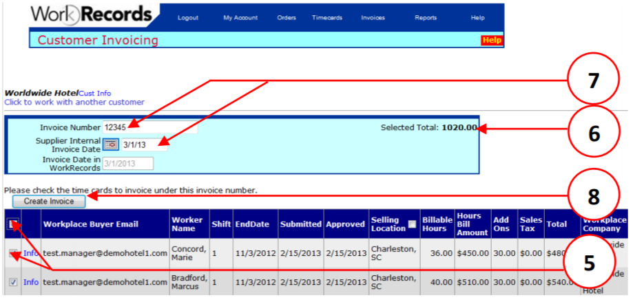Open My Account in navigation bar
The height and width of the screenshot is (304, 644).
pos(240,18)
